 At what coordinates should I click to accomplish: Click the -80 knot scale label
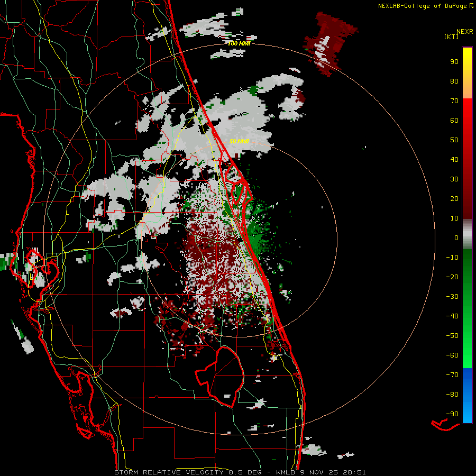(452, 395)
